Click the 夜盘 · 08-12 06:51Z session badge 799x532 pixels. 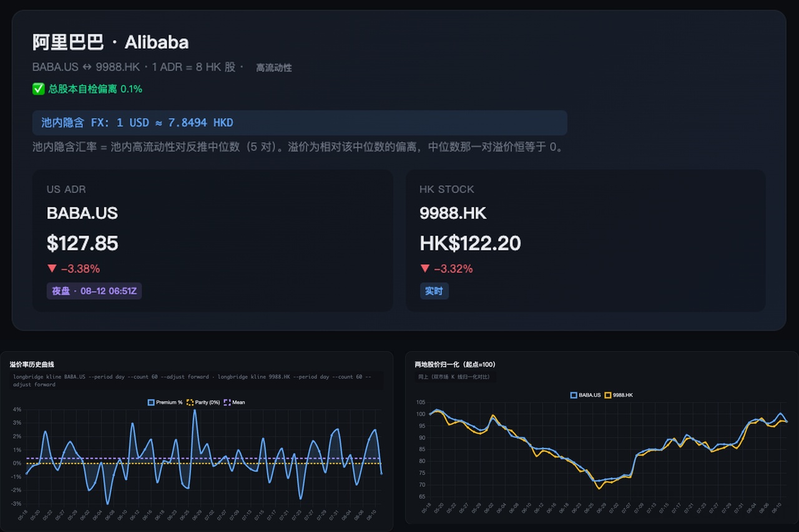(x=94, y=291)
